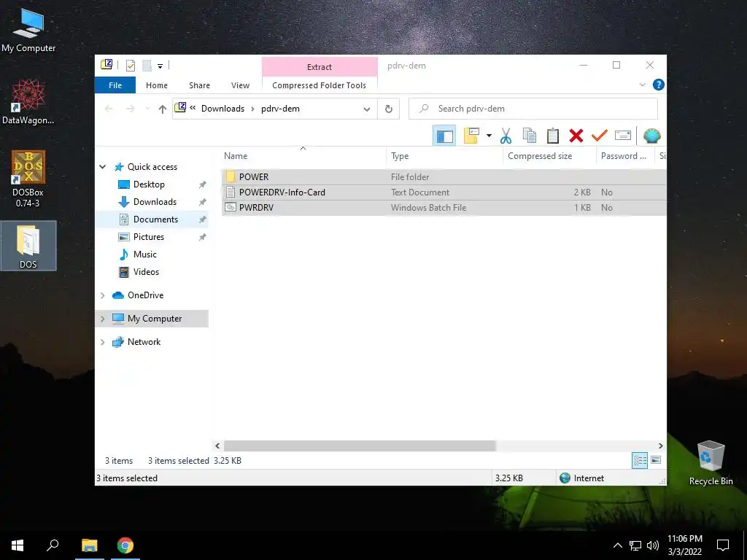Viewport: 747px width, 560px height.
Task: Click the right arrow of the horizontal scrollbar
Action: coord(660,446)
